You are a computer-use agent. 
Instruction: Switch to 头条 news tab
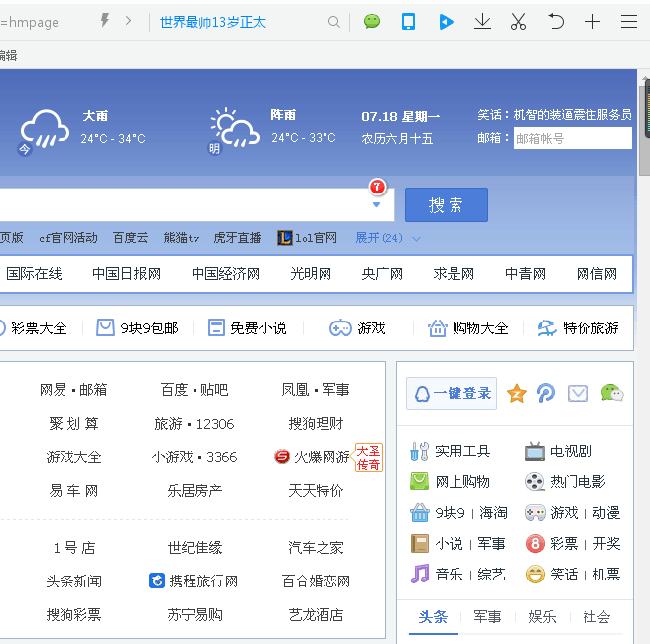(433, 617)
